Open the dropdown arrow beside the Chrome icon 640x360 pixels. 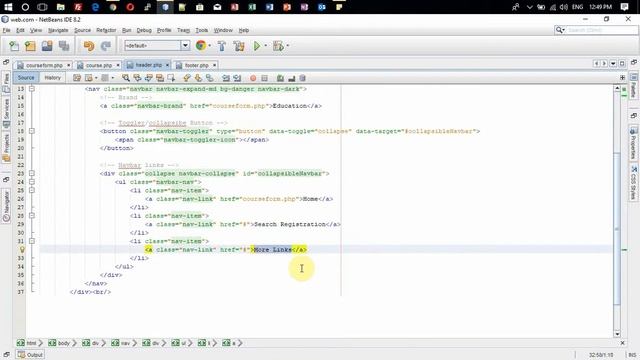(x=209, y=46)
